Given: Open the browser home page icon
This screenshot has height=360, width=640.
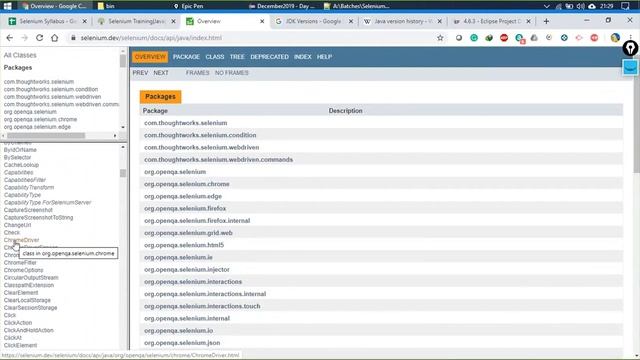Looking at the screenshot, I should pos(54,38).
